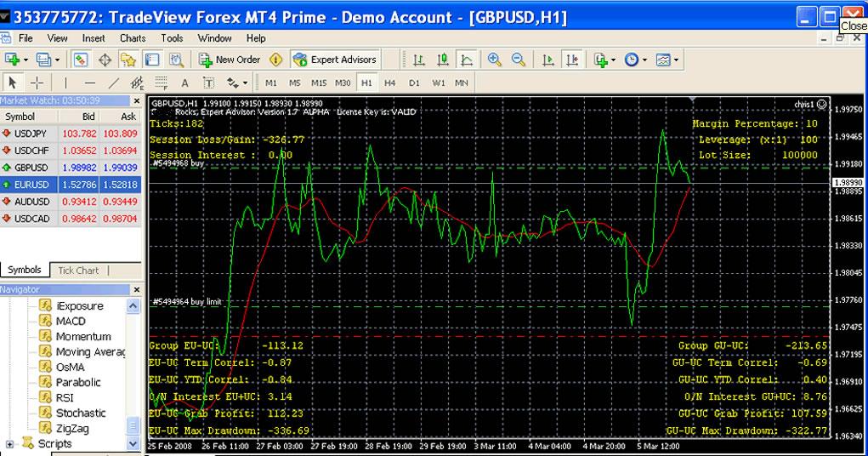This screenshot has width=868, height=456.
Task: Switch chart to line chart icon
Action: [x=467, y=60]
